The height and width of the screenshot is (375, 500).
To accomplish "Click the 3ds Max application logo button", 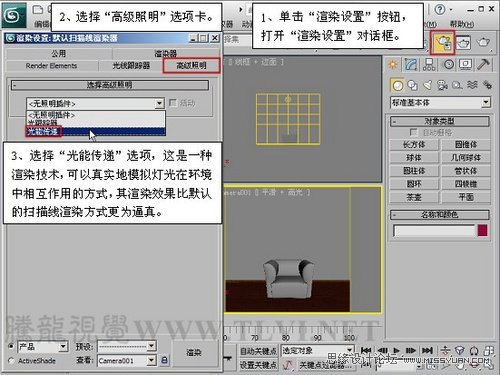I will [14, 14].
